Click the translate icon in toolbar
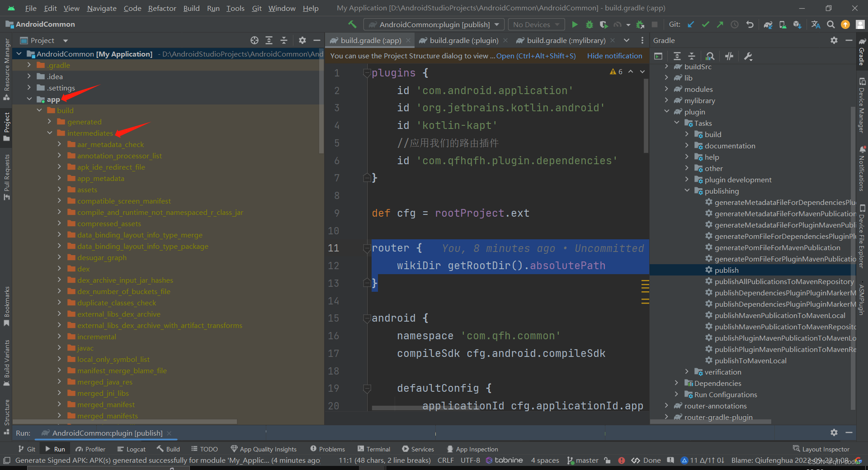 [x=816, y=24]
